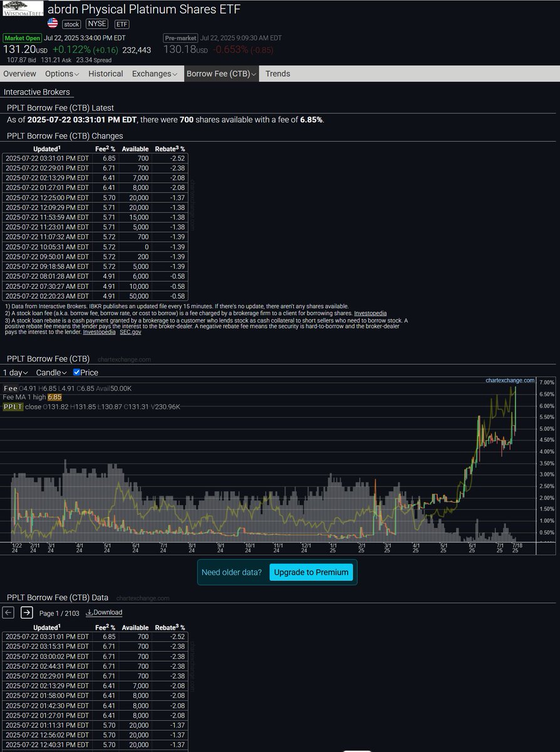
Task: Click chartexchange.com link atop chart
Action: (x=510, y=380)
